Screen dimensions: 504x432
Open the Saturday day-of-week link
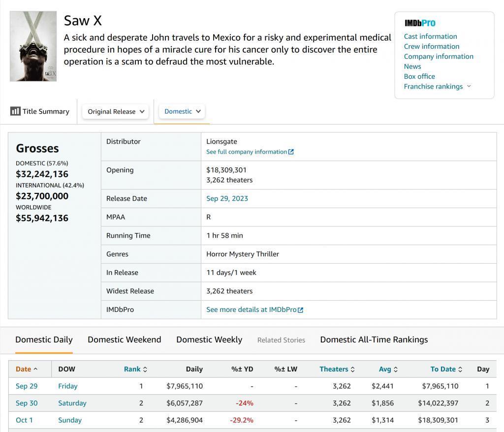tap(72, 403)
